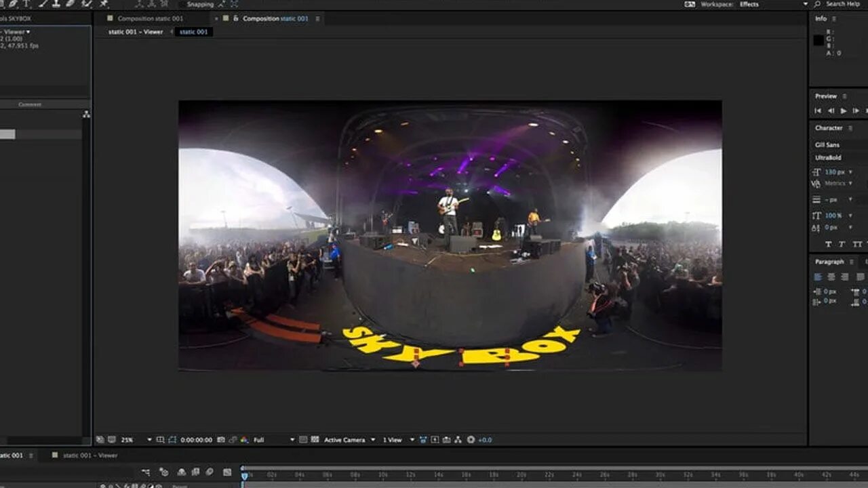Select the Roto Brush tool
The width and height of the screenshot is (868, 488).
point(86,3)
